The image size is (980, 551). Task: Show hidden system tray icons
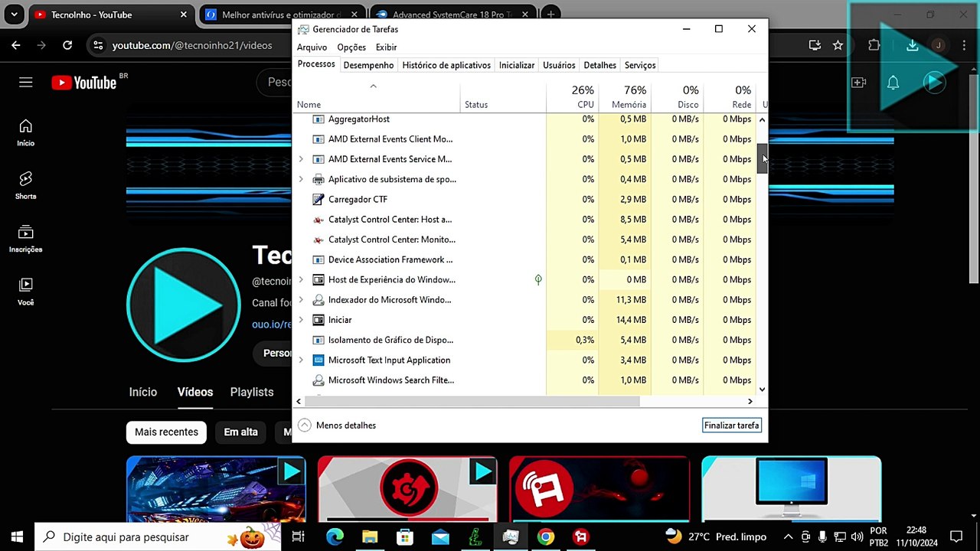tap(788, 537)
